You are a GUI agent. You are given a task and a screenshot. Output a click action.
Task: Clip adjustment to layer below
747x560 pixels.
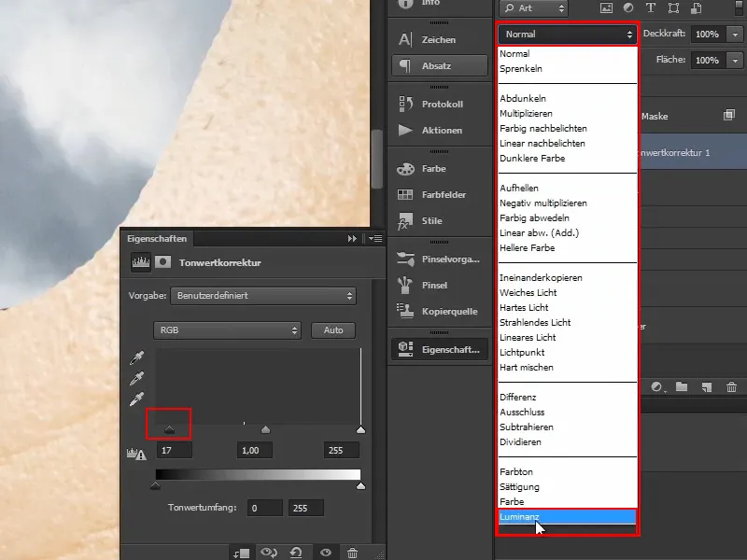tap(242, 553)
